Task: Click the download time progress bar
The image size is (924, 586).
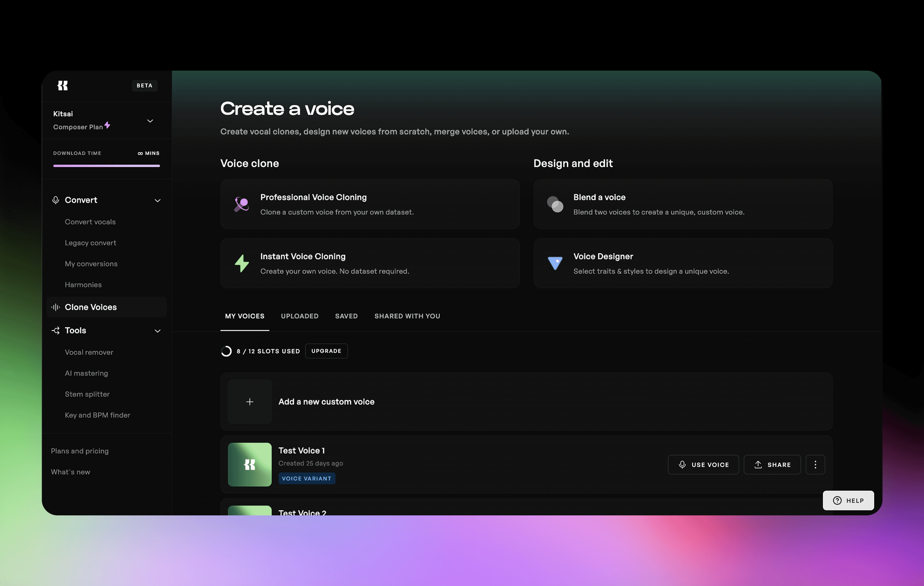Action: [x=107, y=166]
